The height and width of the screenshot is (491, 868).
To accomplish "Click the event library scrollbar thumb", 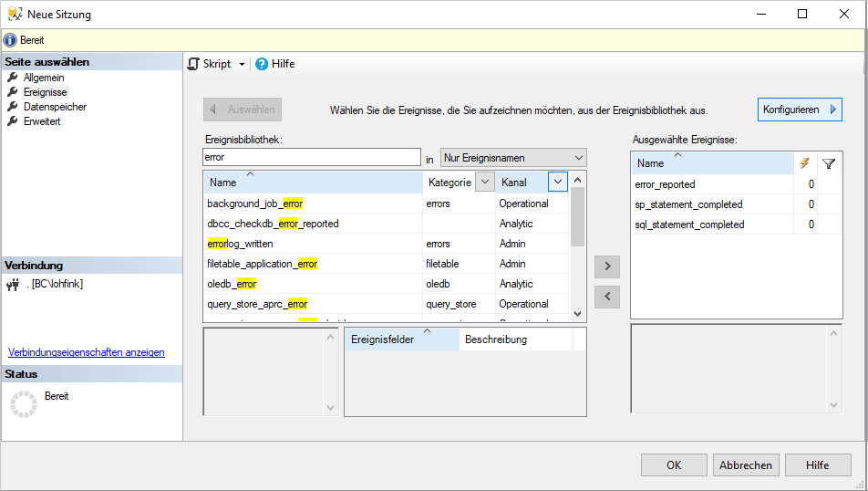I will [x=577, y=216].
